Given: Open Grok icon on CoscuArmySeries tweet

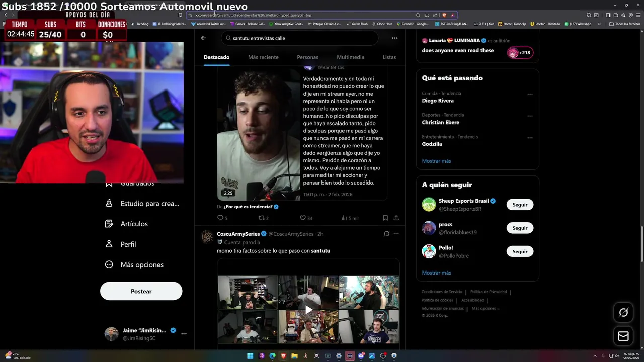Looking at the screenshot, I should 386,234.
